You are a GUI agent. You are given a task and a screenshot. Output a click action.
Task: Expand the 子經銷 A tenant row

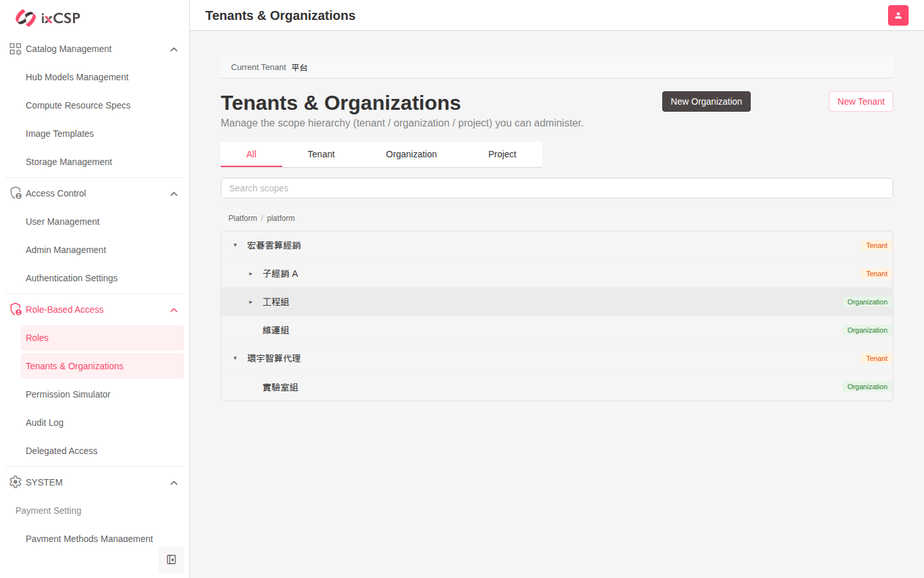[x=251, y=274]
